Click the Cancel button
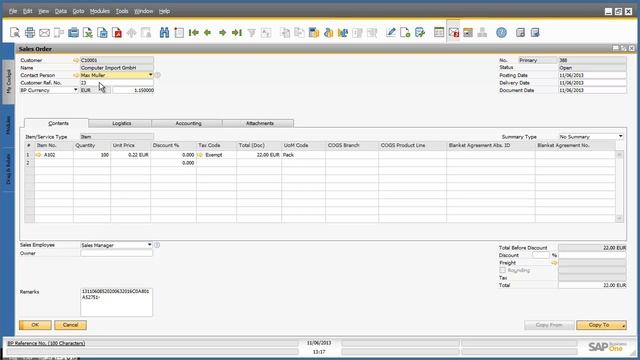Image resolution: width=640 pixels, height=360 pixels. pos(70,325)
